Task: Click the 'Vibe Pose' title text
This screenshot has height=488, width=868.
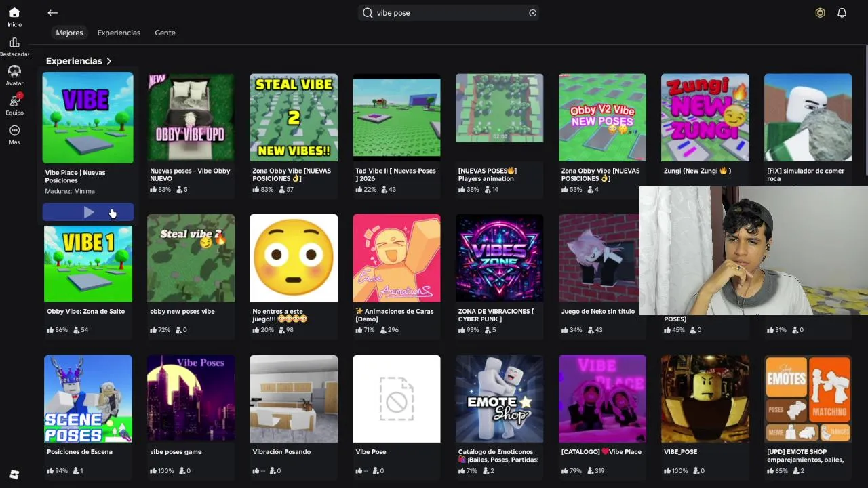Action: click(x=371, y=452)
